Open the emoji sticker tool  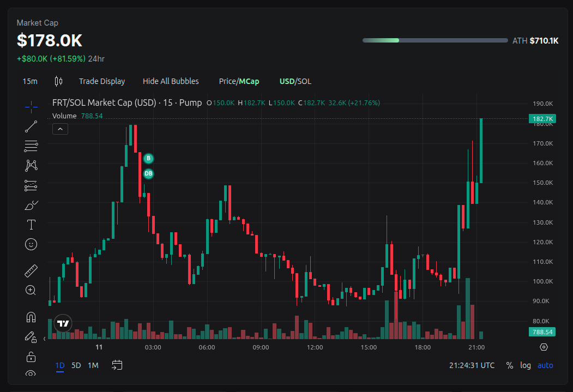click(x=31, y=244)
